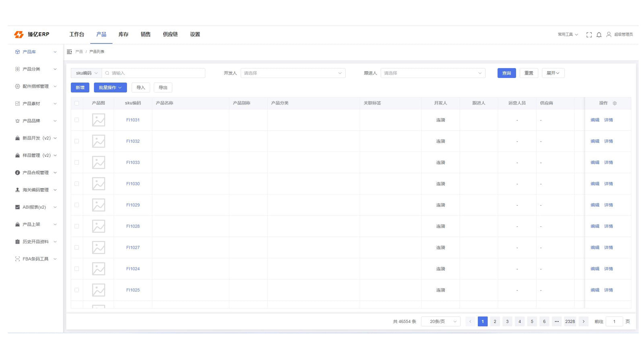Viewport: 644px width, 362px height.
Task: Click 编辑 for row FI1032
Action: tap(595, 141)
